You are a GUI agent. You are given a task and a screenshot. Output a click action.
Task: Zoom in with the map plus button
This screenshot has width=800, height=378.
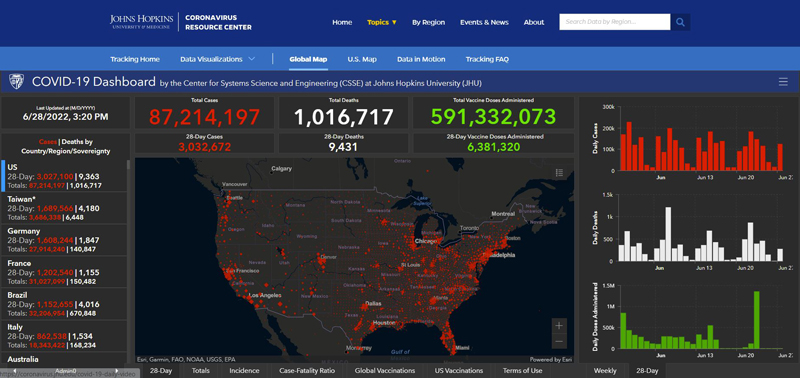[x=559, y=325]
